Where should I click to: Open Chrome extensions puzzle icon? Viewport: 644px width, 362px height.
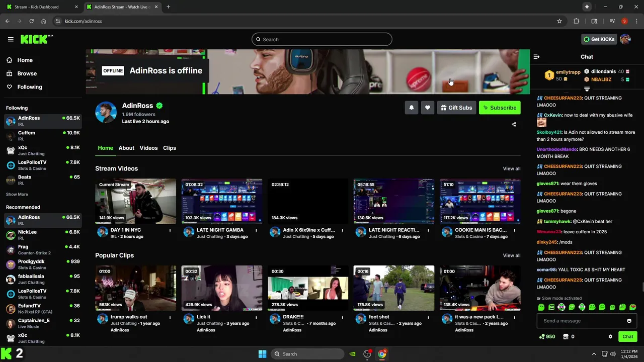point(577,21)
